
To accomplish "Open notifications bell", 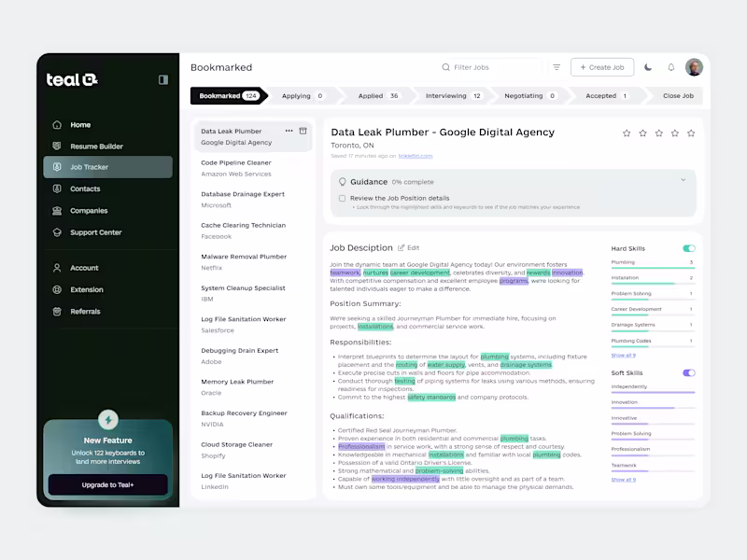I will tap(670, 67).
